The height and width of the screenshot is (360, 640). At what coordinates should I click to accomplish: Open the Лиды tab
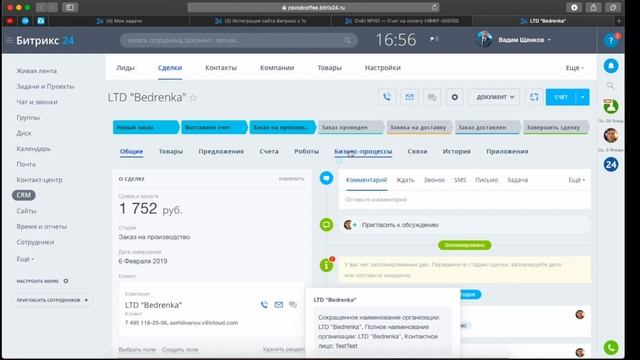pyautogui.click(x=125, y=68)
